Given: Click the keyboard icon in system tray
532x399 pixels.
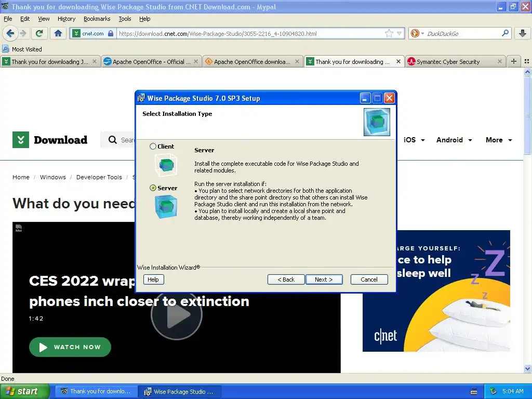Looking at the screenshot, I should click(474, 392).
